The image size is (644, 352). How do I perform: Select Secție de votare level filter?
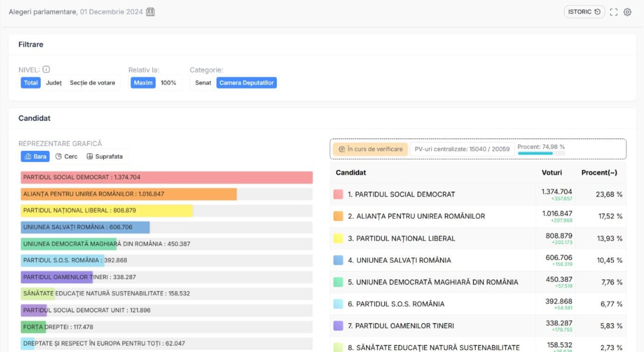pos(93,83)
